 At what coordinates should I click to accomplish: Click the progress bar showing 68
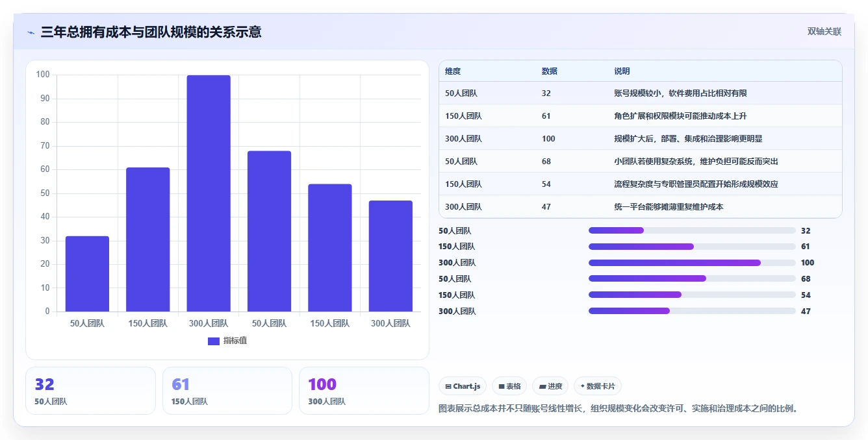click(x=692, y=279)
